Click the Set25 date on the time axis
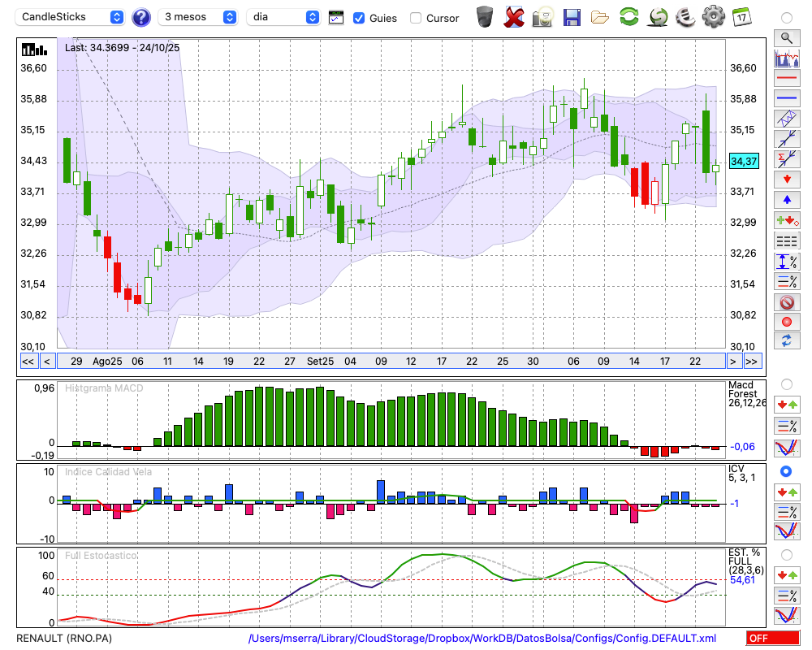Viewport: 812px width, 650px height. 320,362
